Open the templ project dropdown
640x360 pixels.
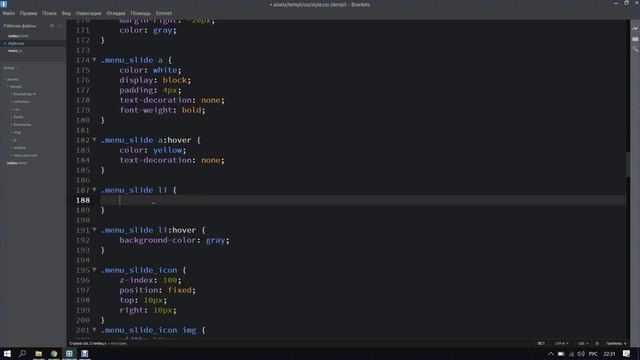coord(11,68)
